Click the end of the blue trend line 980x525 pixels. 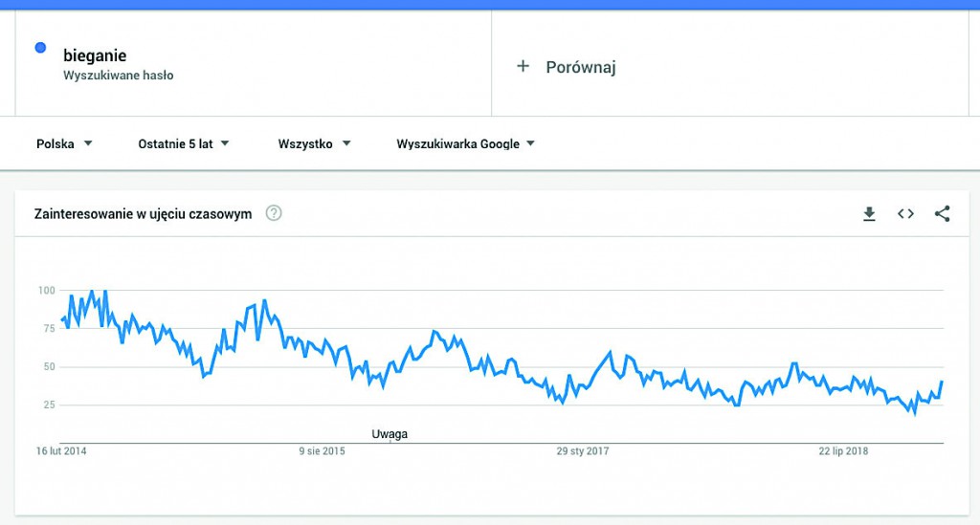942,382
